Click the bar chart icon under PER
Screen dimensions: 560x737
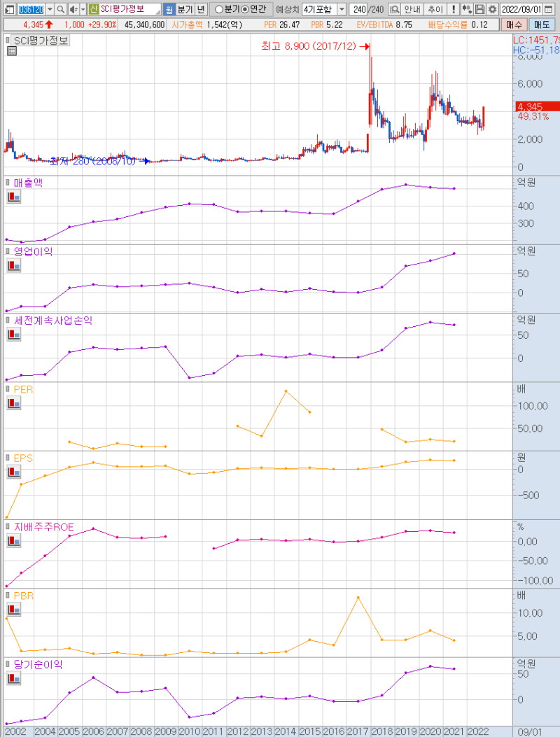(13, 403)
